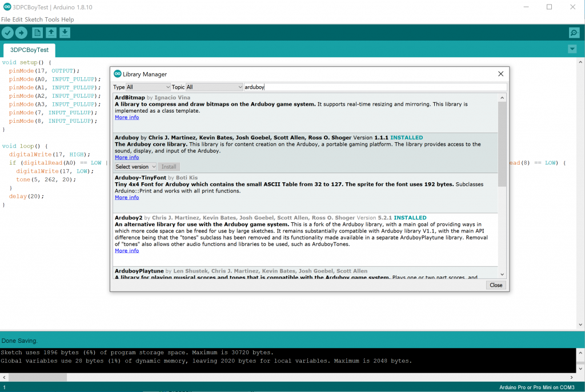585x392 pixels.
Task: Open the Serial Monitor icon
Action: tap(574, 33)
